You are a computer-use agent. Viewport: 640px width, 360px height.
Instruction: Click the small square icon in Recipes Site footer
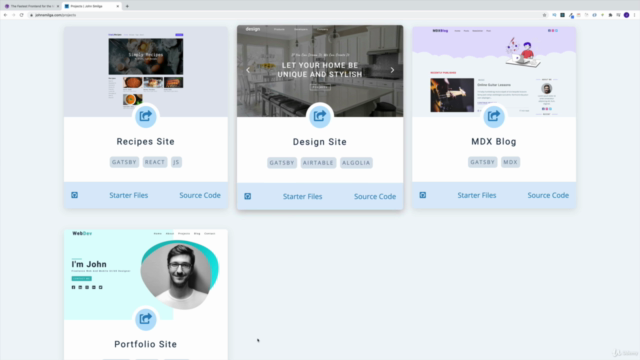pos(74,195)
